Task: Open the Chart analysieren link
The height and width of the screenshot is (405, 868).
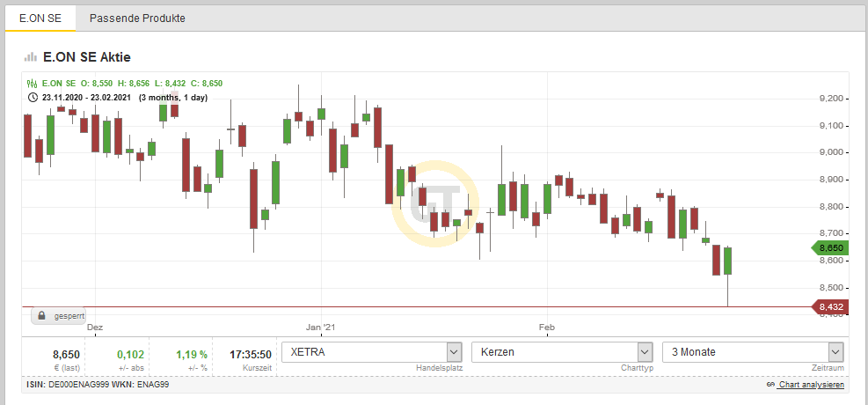Action: pos(806,385)
